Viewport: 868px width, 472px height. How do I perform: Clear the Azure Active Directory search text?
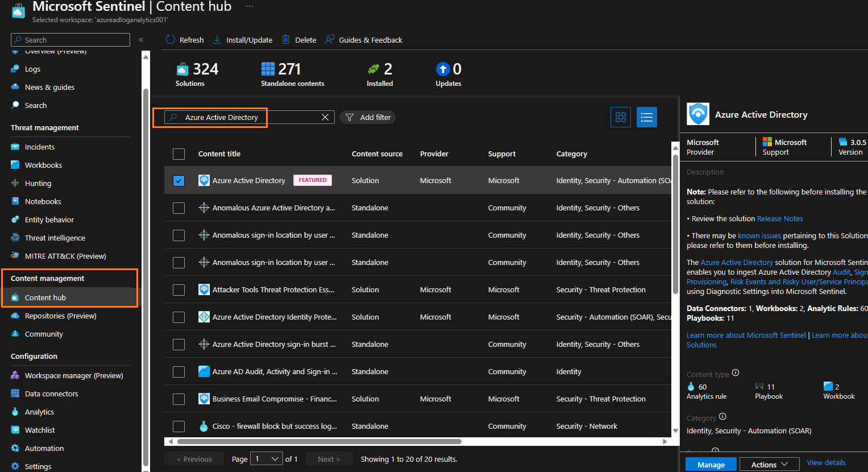pyautogui.click(x=325, y=117)
